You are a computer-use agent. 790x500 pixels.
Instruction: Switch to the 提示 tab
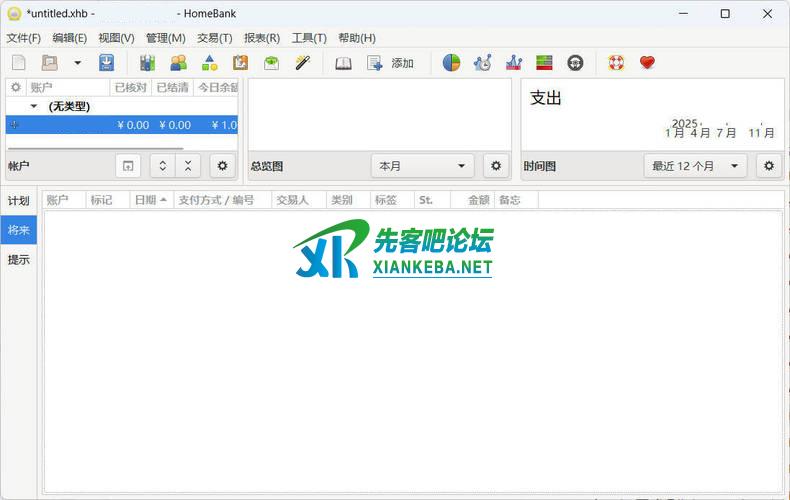tap(18, 260)
